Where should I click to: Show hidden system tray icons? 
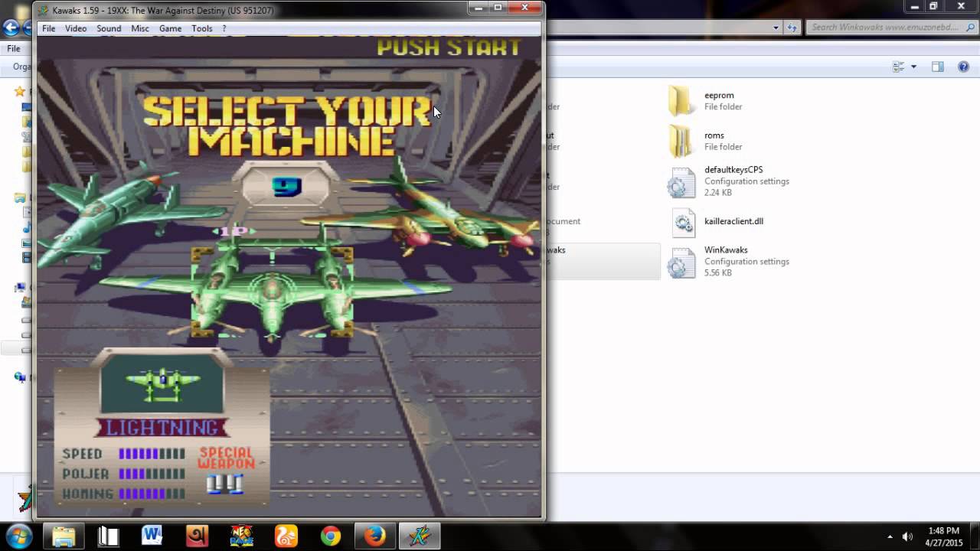click(890, 536)
